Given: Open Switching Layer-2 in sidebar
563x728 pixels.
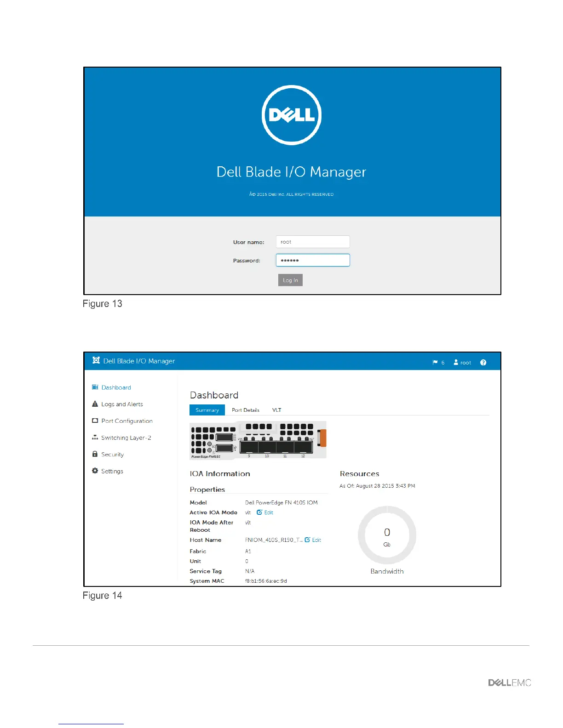Looking at the screenshot, I should (x=126, y=438).
